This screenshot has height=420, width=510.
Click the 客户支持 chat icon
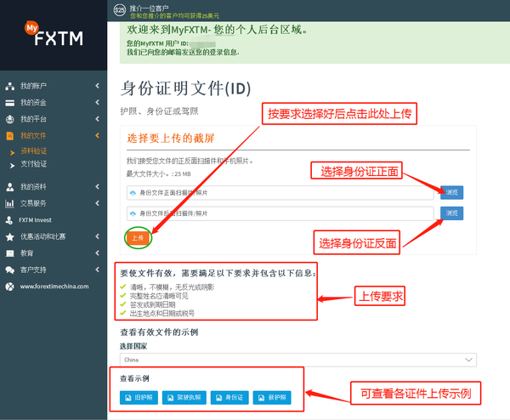click(10, 270)
